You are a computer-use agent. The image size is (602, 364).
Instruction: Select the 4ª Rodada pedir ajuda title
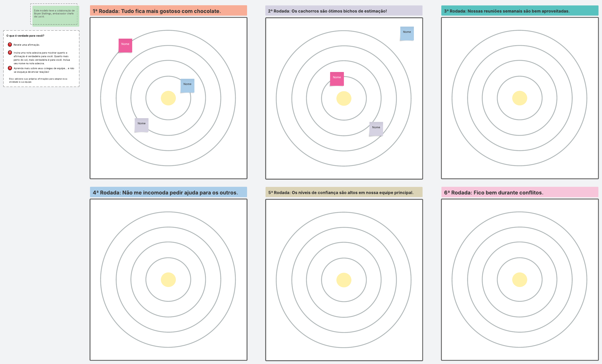tap(168, 192)
